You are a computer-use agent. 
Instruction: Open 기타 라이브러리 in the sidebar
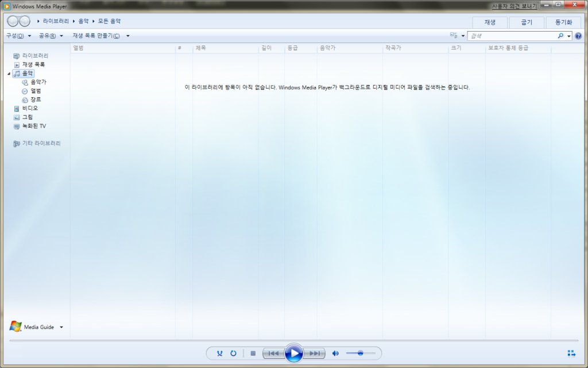click(41, 143)
